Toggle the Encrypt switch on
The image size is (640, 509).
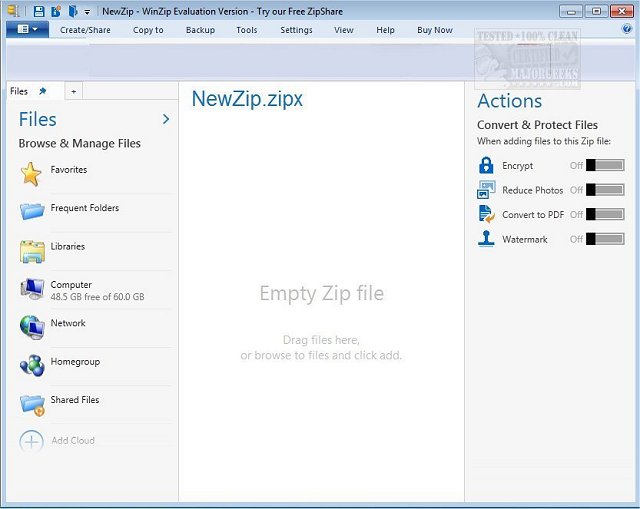click(605, 165)
